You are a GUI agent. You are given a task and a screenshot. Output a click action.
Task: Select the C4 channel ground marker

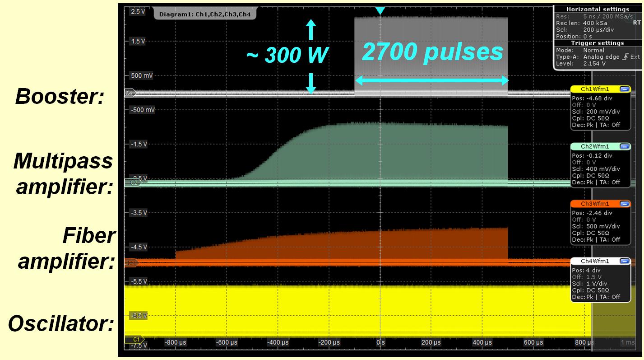[130, 94]
